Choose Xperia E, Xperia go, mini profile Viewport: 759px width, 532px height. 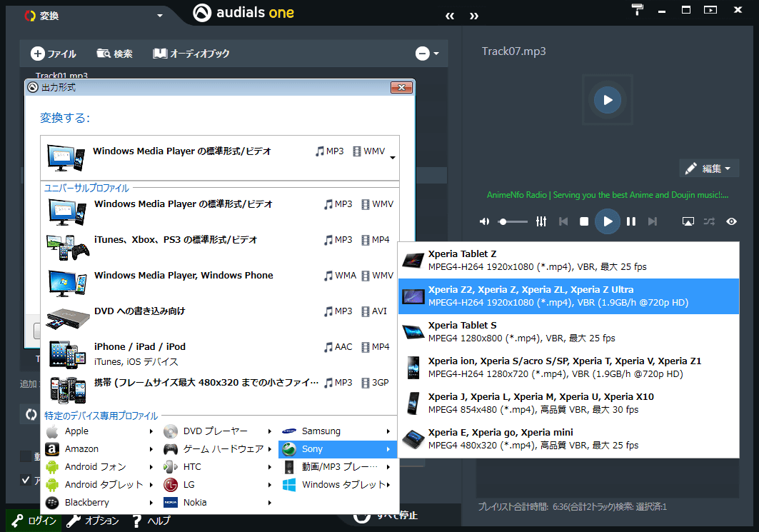click(568, 438)
